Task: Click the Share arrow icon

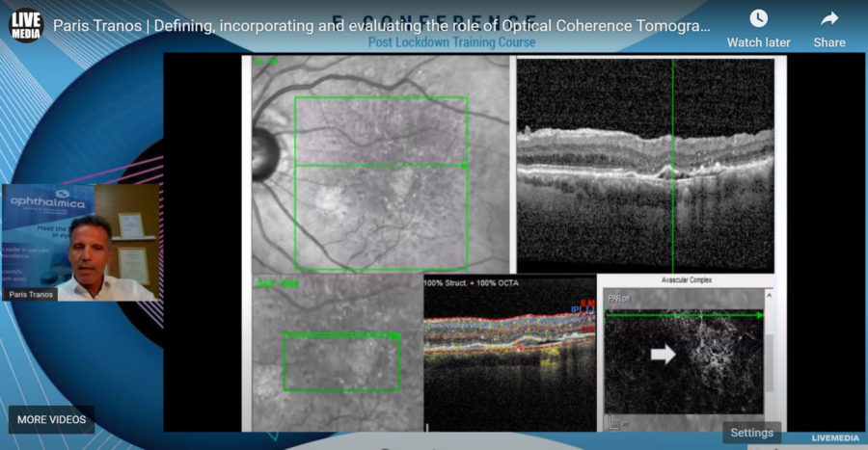Action: pyautogui.click(x=829, y=19)
